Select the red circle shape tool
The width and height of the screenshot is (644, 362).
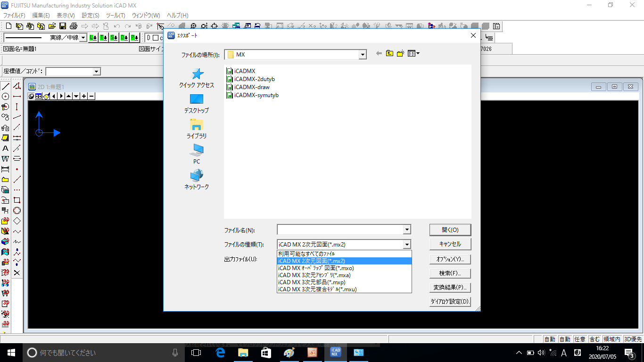17,211
